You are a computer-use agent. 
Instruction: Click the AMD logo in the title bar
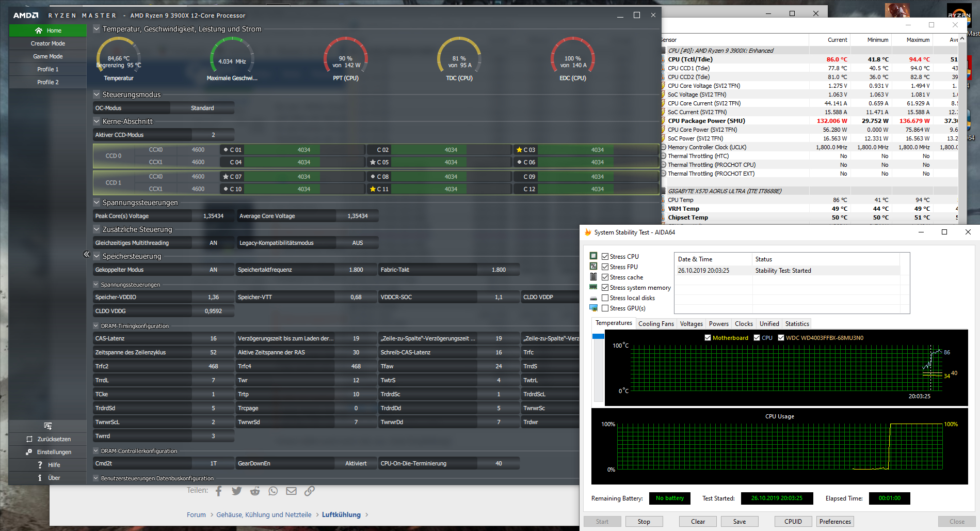[26, 15]
